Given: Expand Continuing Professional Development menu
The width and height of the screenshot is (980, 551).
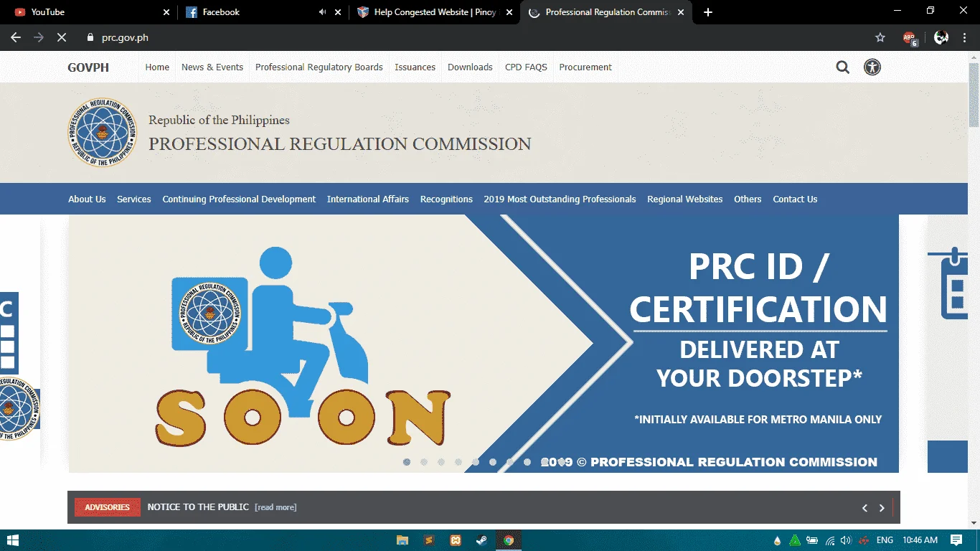Looking at the screenshot, I should [239, 199].
